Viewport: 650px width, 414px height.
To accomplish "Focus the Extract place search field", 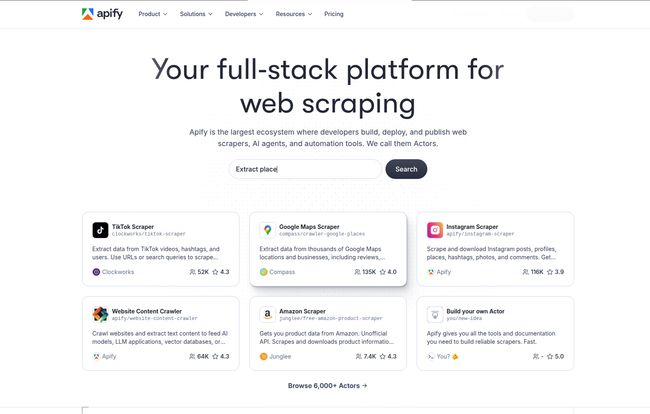I will point(305,169).
